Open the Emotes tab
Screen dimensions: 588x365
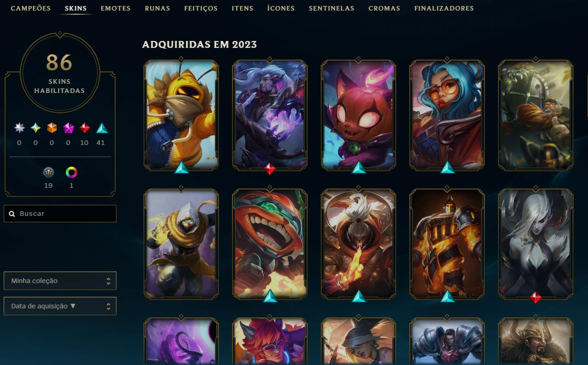pyautogui.click(x=116, y=8)
